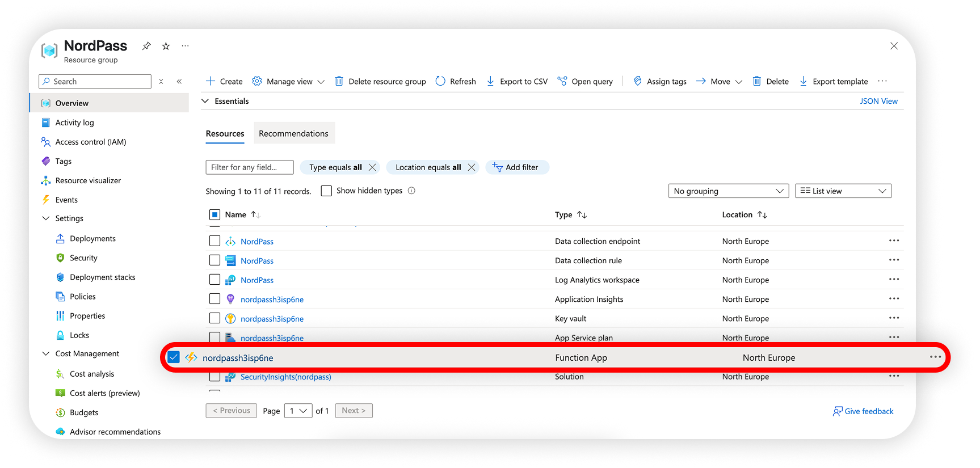The width and height of the screenshot is (980, 468).
Task: Check the Data collection endpoint row checkbox
Action: pos(214,241)
